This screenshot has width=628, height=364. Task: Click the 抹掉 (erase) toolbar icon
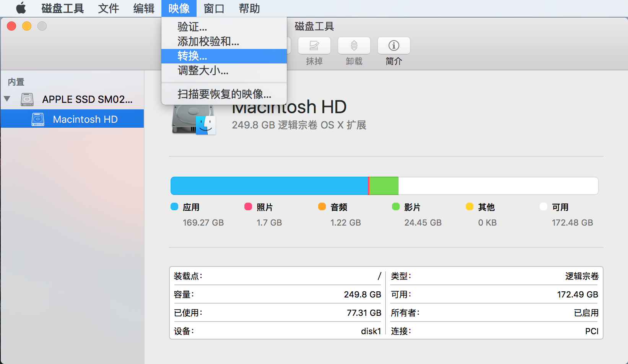click(314, 46)
